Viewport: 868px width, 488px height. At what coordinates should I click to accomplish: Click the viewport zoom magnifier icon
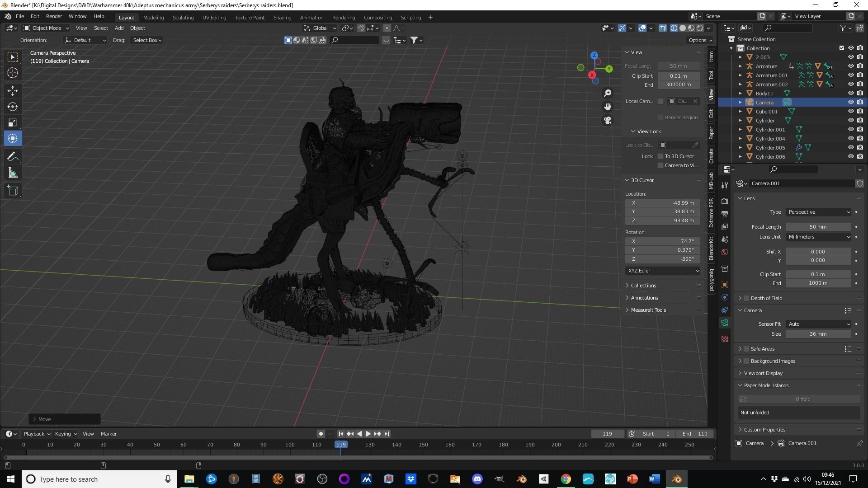click(x=608, y=93)
